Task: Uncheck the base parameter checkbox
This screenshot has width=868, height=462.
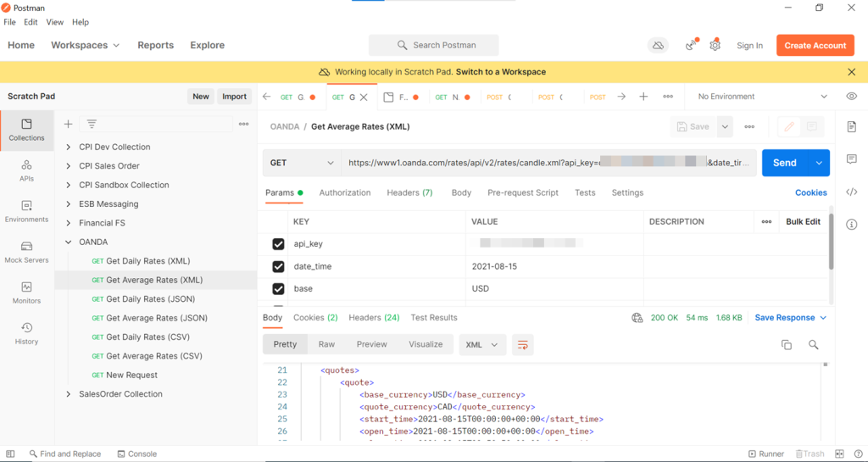Action: tap(278, 289)
